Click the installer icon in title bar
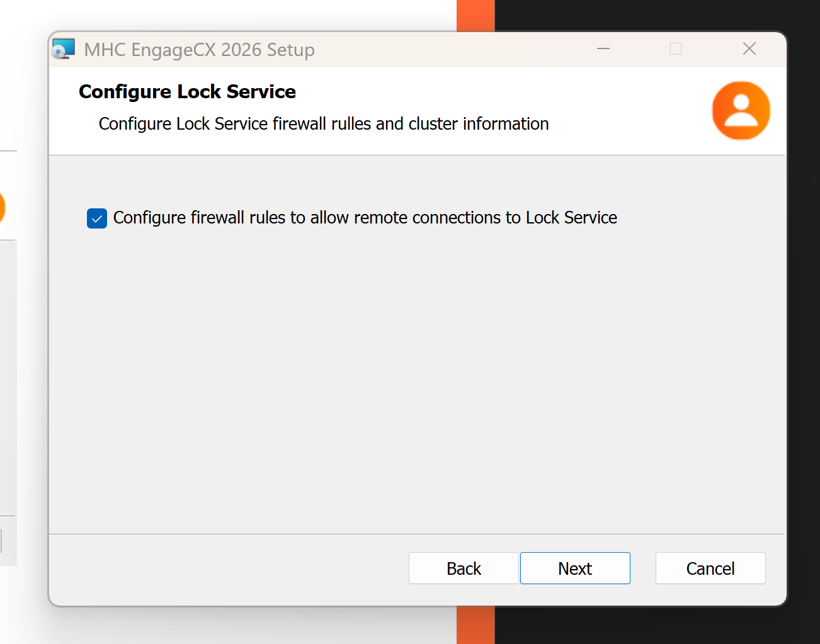This screenshot has height=644, width=820. [63, 49]
